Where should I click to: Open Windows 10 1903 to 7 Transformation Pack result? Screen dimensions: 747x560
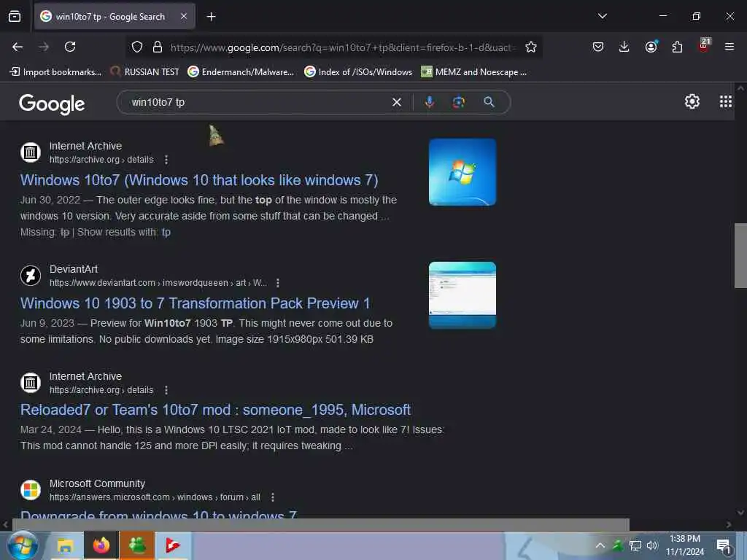click(x=195, y=303)
